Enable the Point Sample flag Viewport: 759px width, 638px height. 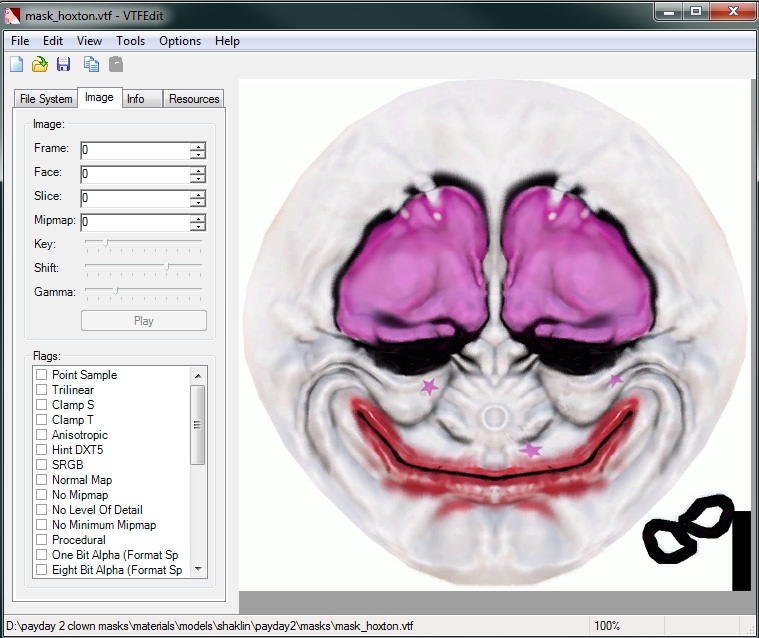click(42, 375)
